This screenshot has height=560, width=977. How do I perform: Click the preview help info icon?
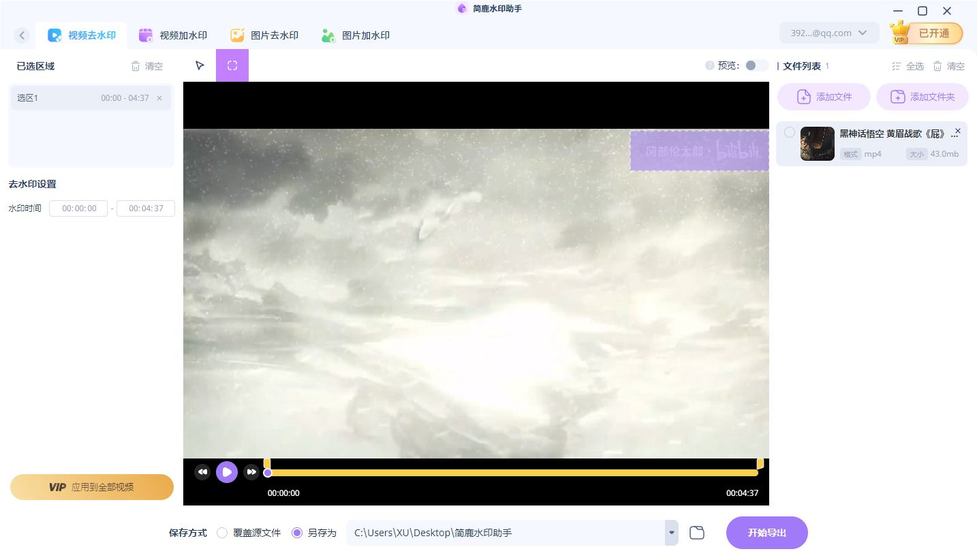pos(710,65)
